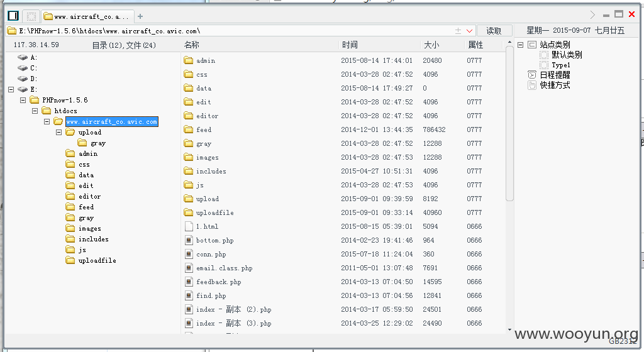The height and width of the screenshot is (352, 644).
Task: Click the plus-minus icon in address bar
Action: coord(458,31)
